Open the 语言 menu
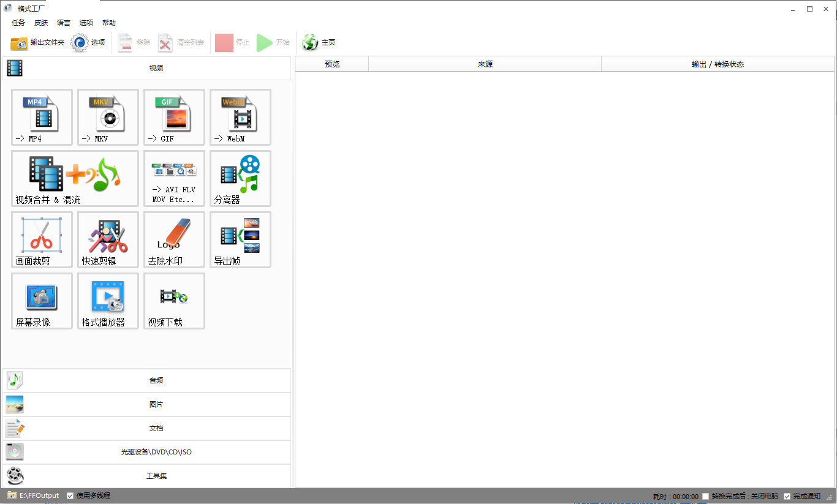837x504 pixels. click(64, 23)
